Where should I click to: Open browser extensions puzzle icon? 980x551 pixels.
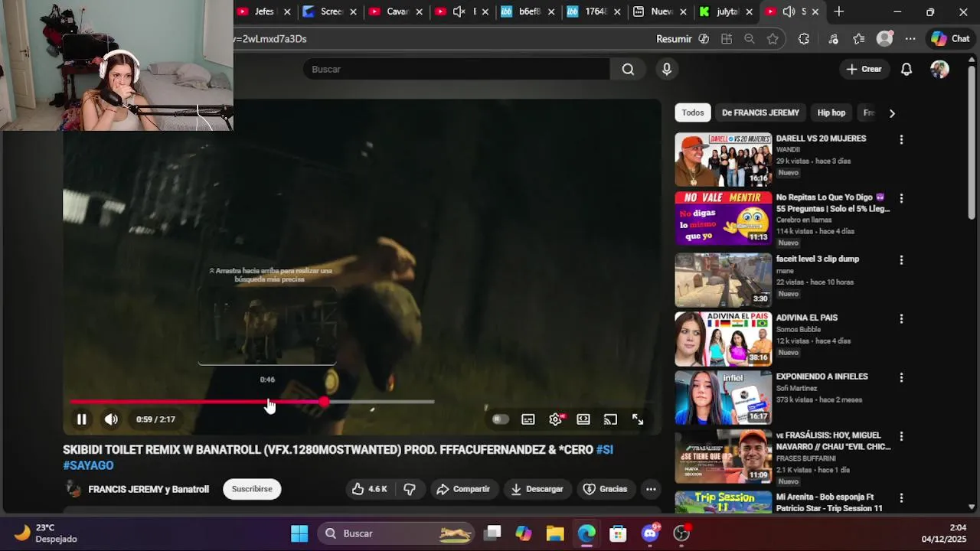coord(803,39)
